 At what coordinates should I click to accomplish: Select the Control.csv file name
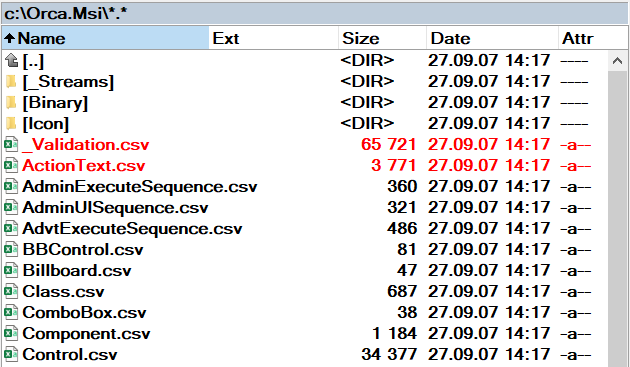70,355
